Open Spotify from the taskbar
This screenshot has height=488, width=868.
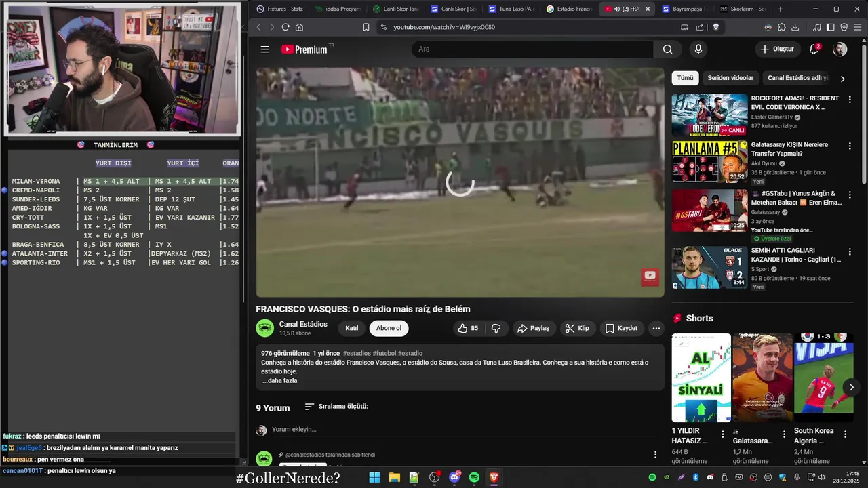tap(474, 477)
